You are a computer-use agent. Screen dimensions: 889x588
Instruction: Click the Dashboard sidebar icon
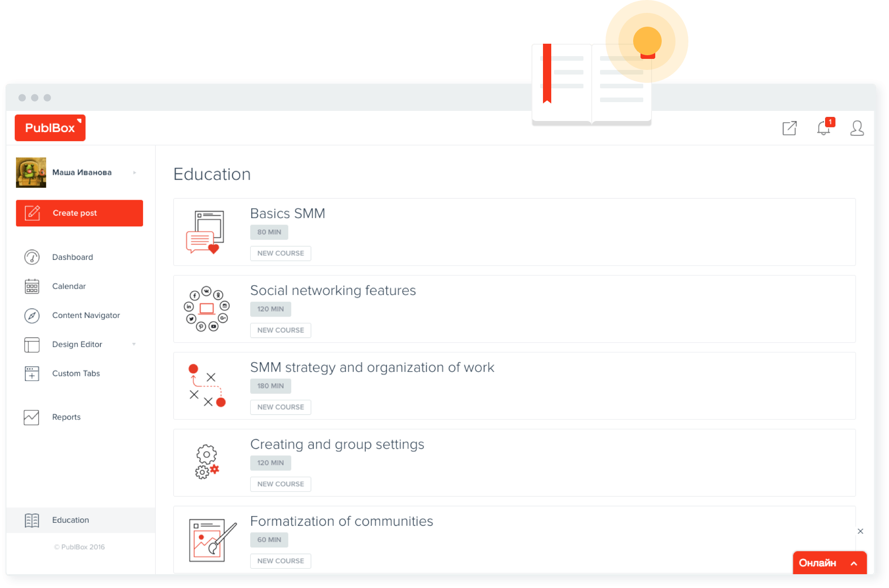(31, 257)
